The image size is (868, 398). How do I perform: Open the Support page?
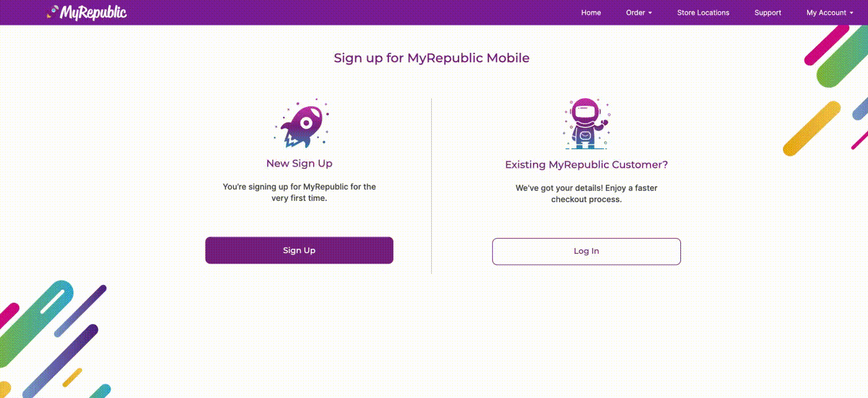tap(767, 12)
